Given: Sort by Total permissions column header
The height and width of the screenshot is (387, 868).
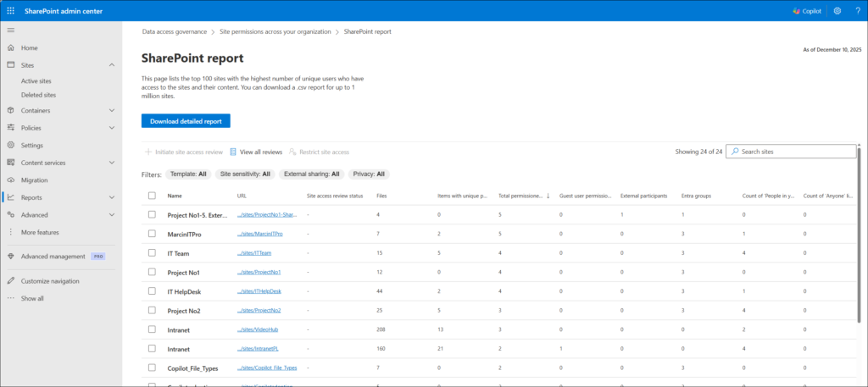Looking at the screenshot, I should click(x=520, y=196).
